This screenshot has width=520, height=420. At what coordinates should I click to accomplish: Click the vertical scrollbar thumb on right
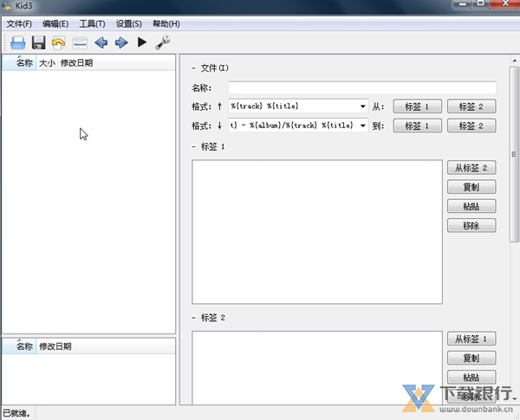point(514,154)
